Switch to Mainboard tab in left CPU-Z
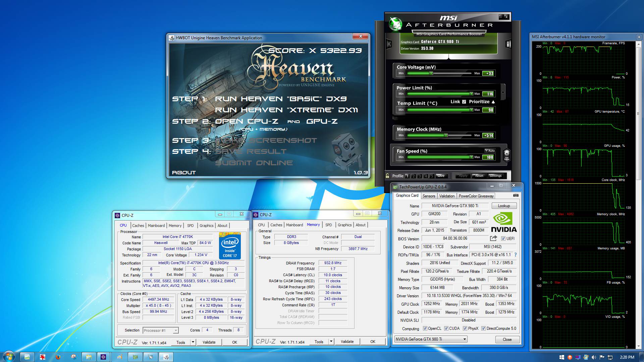This screenshot has height=362, width=644. tap(156, 226)
